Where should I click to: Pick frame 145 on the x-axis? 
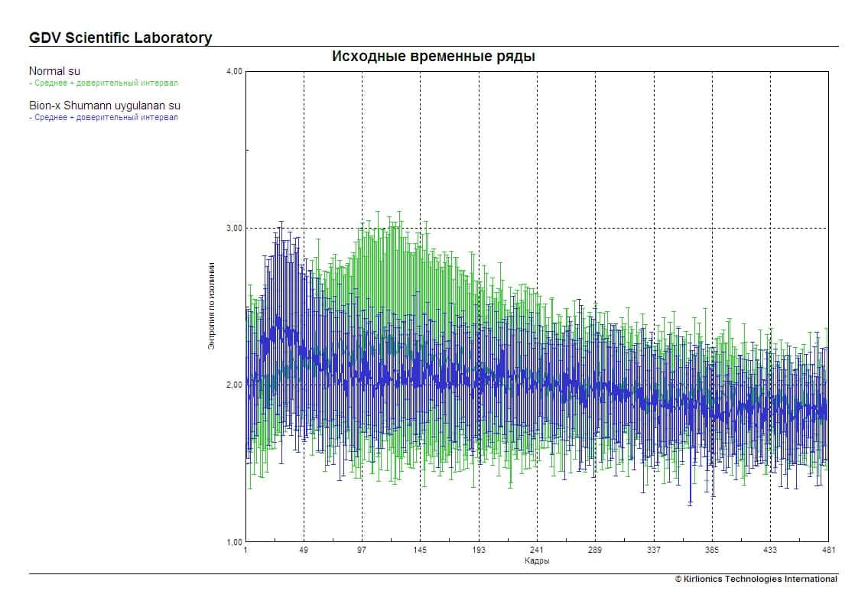click(420, 551)
